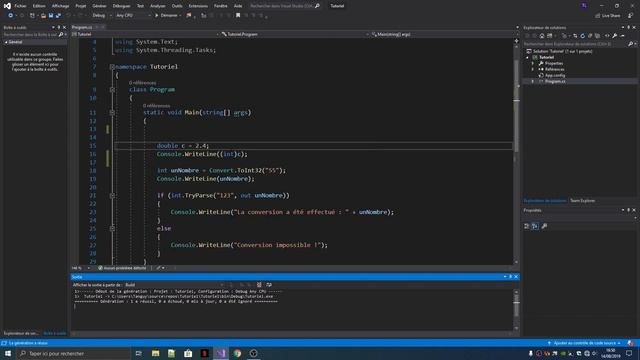The height and width of the screenshot is (360, 640).
Task: Click the Categorized icon in Properties panel
Action: pyautogui.click(x=527, y=226)
